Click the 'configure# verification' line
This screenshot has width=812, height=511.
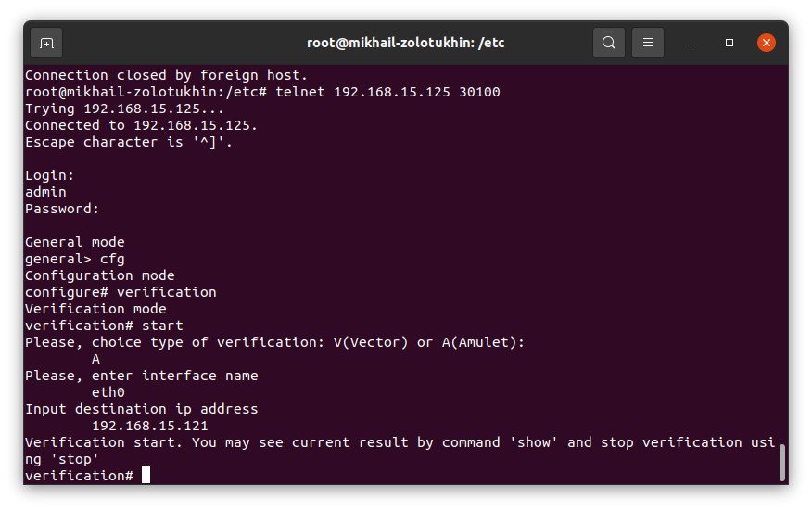(121, 292)
